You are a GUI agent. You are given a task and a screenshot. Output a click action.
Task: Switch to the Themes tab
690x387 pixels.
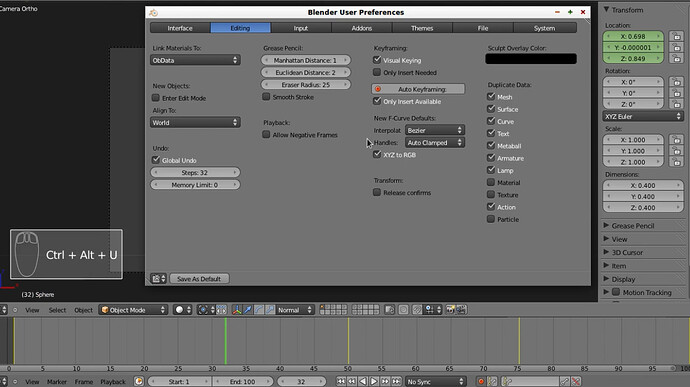(422, 28)
